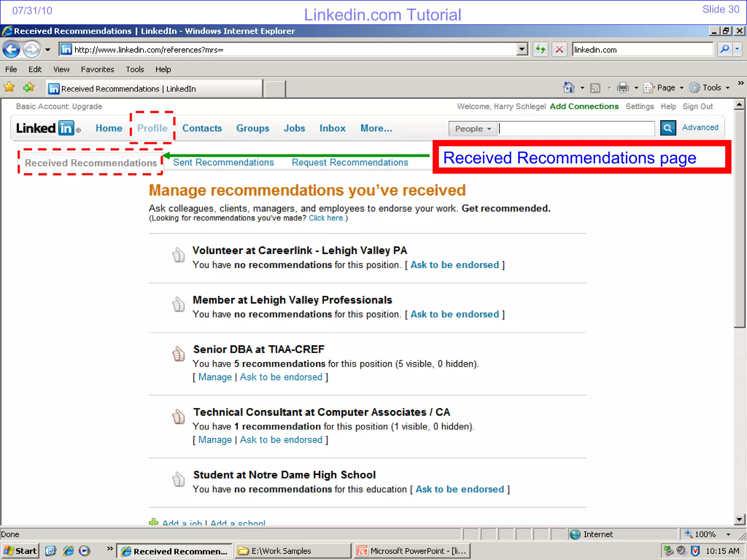Screen dimensions: 747x560
Task: Click the browser Forward arrow button
Action: (32, 50)
